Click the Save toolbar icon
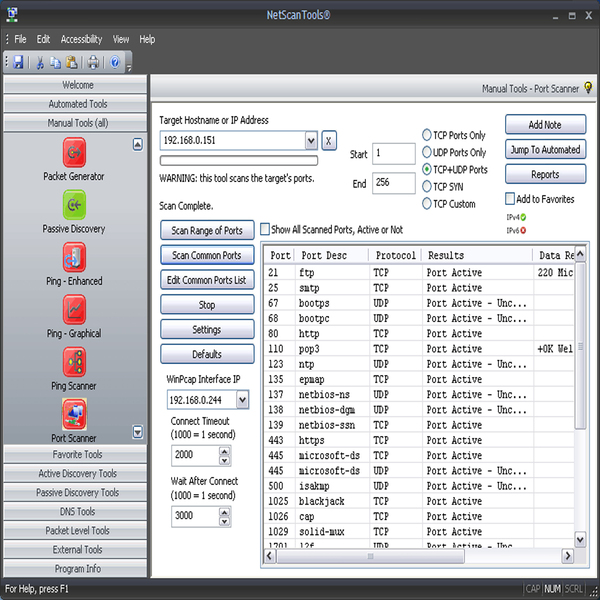 [18, 62]
